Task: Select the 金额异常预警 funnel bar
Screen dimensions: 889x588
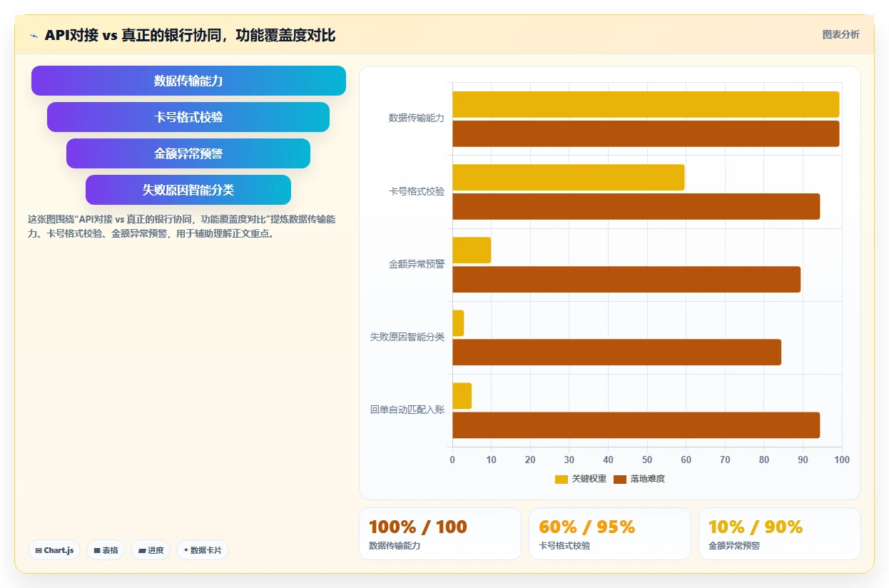Action: (188, 153)
